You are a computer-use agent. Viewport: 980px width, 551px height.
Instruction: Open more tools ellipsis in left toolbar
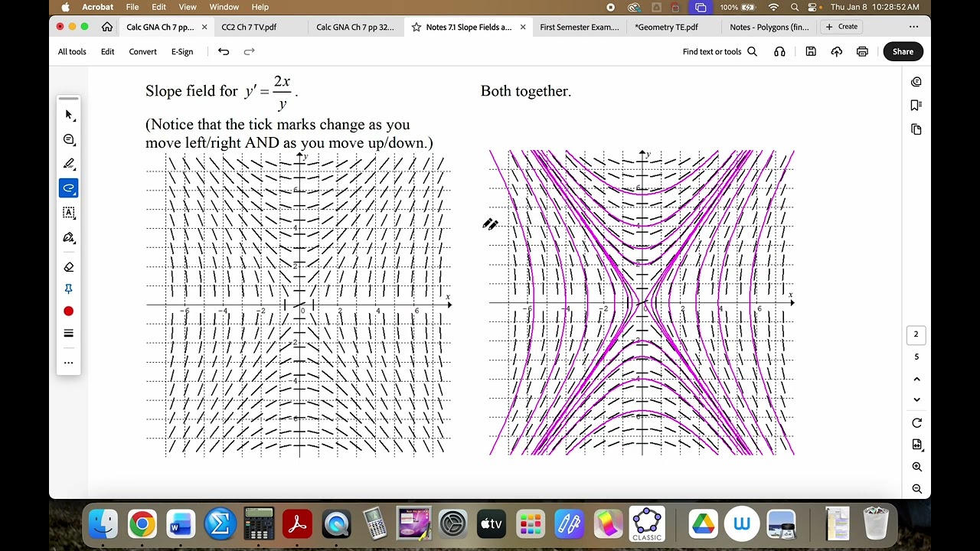tap(69, 363)
